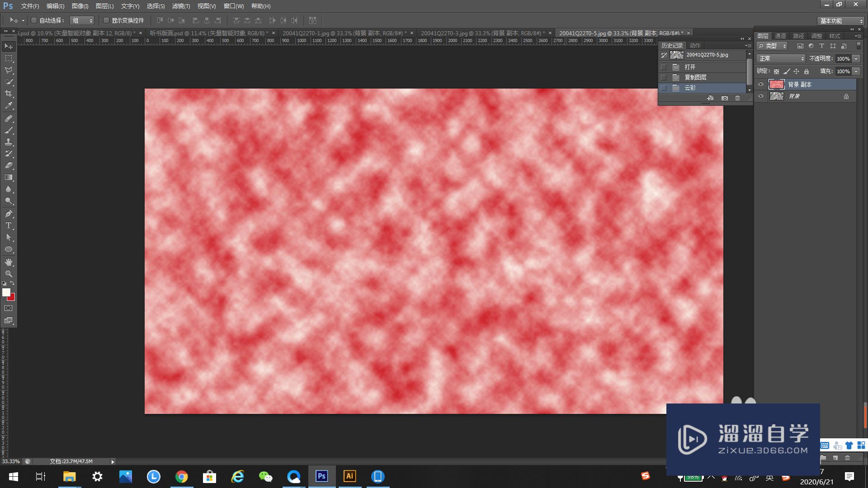This screenshot has height=488, width=868.
Task: Select the Horizontal Type tool
Action: click(x=9, y=225)
